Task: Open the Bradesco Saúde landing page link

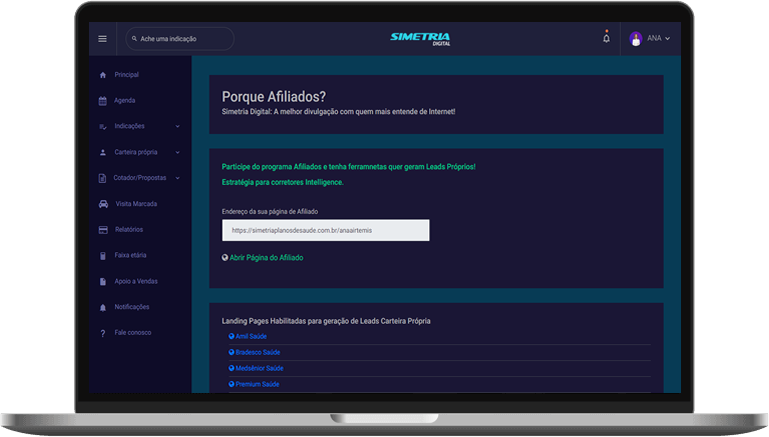Action: pos(257,352)
